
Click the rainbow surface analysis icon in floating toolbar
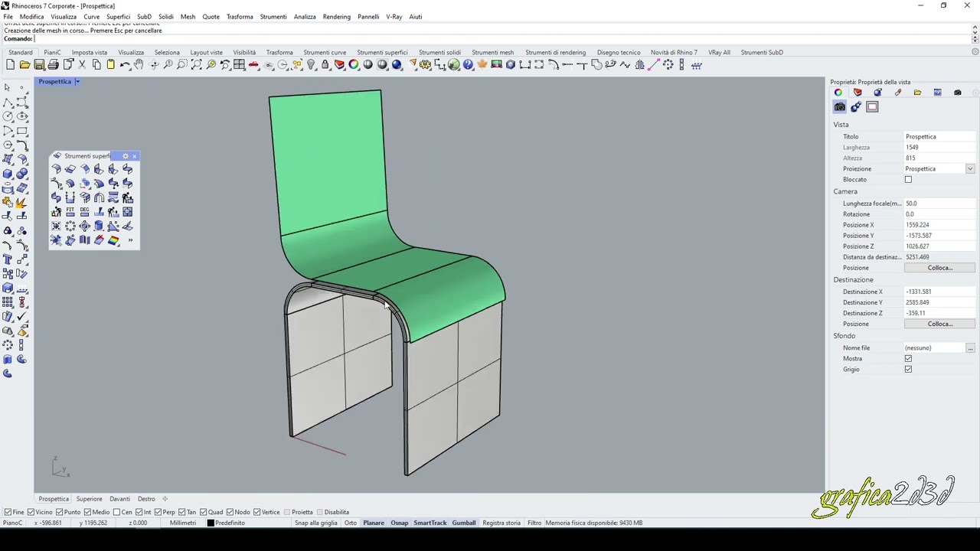coord(113,240)
